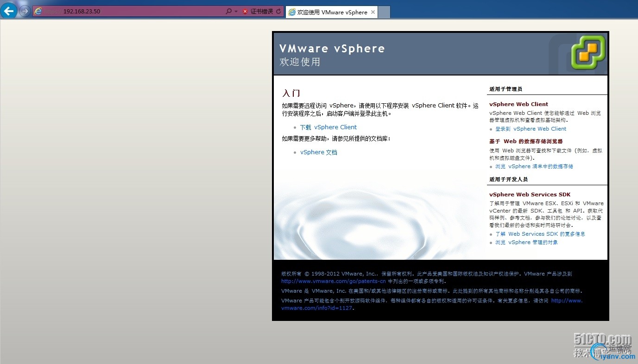
Task: Click the 适用于管理员 section label
Action: coord(506,89)
